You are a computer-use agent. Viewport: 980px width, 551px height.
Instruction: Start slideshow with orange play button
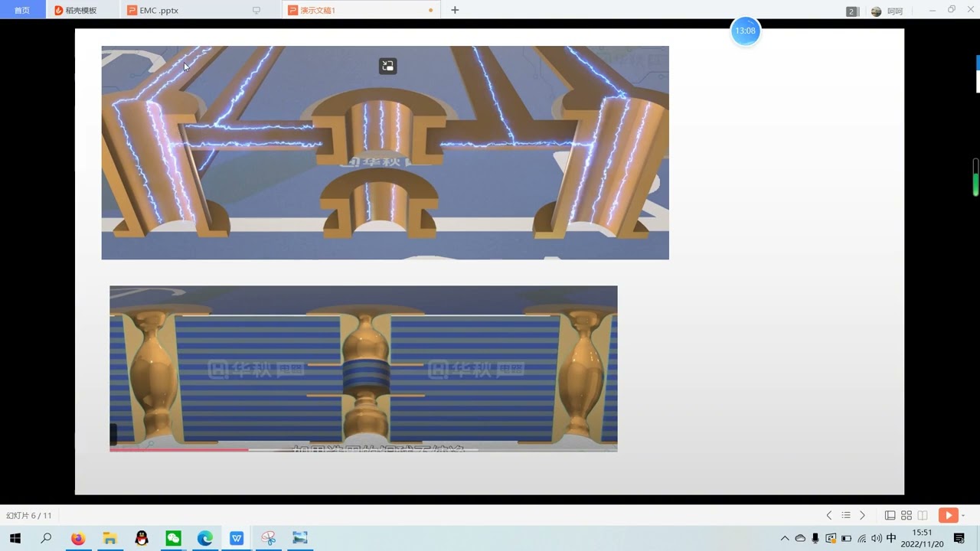coord(948,516)
